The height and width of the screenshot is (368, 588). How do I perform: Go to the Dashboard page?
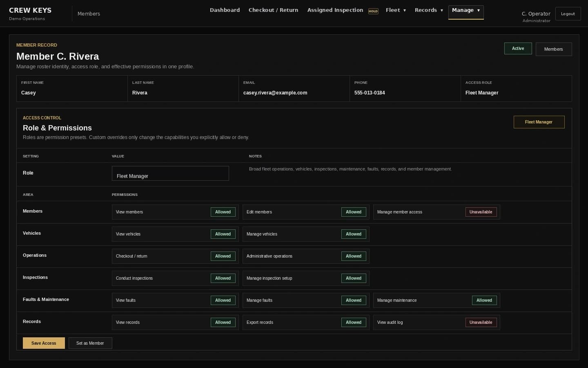[x=225, y=10]
